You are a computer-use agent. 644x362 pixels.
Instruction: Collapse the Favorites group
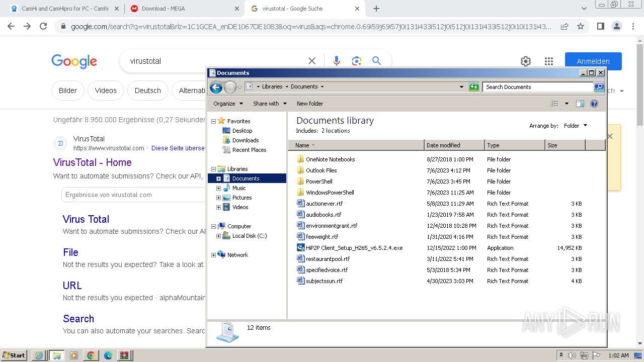(213, 121)
